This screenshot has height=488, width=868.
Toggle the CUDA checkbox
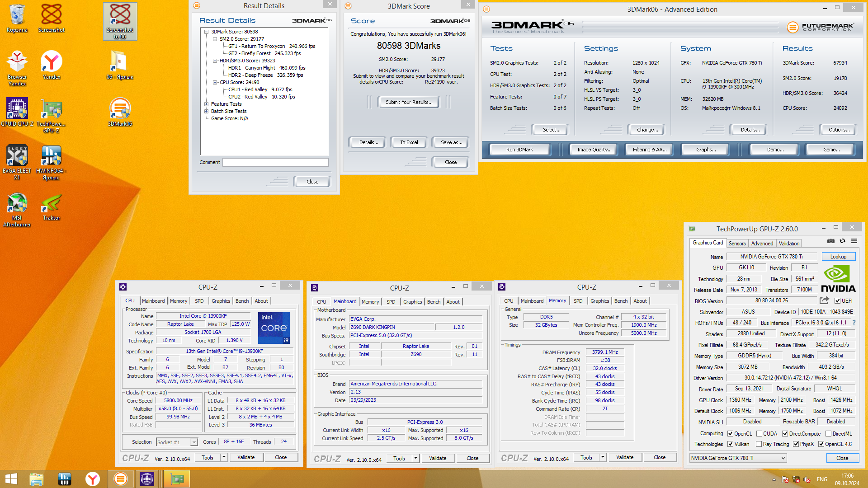(759, 434)
